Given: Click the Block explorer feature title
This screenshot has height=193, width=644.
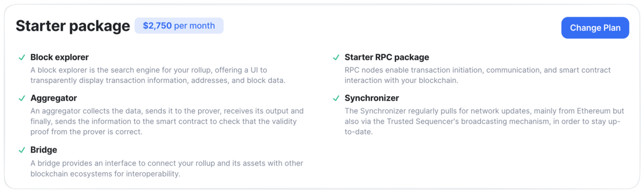Looking at the screenshot, I should click(x=60, y=57).
